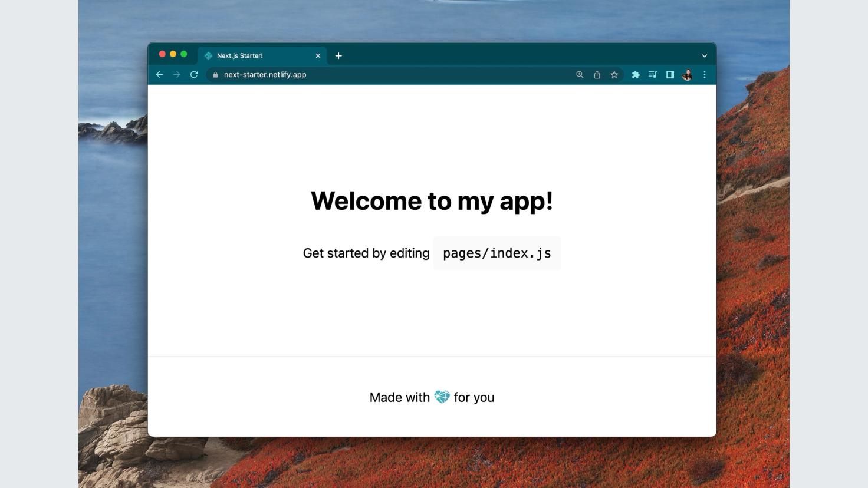
Task: Select the Next.js Starter! tab
Action: (x=262, y=56)
